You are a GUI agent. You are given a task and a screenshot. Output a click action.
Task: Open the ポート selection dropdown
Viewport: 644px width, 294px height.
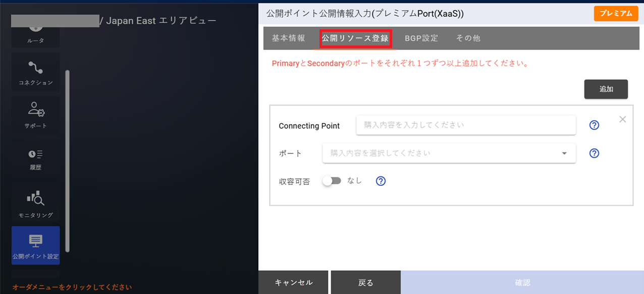[x=449, y=153]
